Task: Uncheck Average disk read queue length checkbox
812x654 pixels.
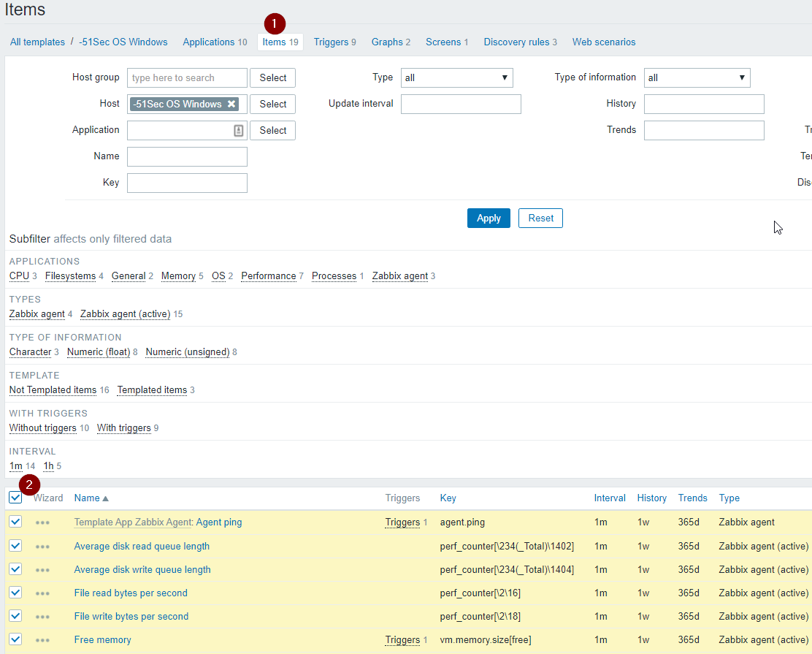Action: tap(15, 545)
